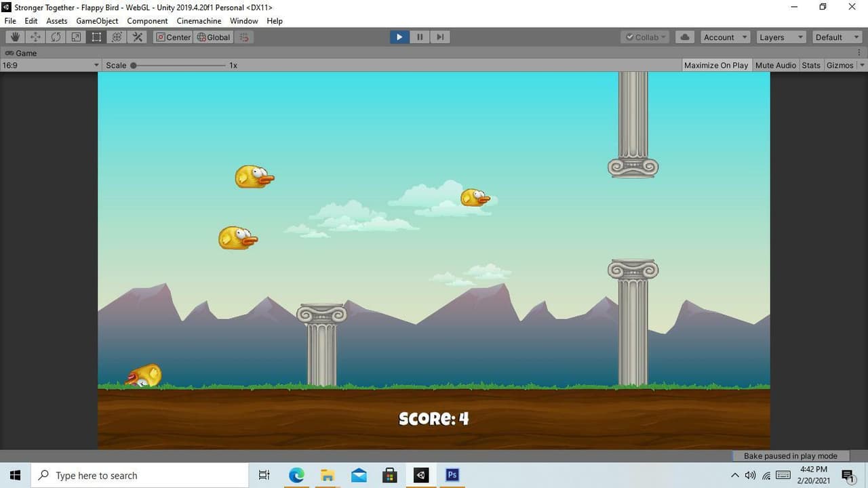
Task: Select the Transform tool
Action: tap(117, 37)
